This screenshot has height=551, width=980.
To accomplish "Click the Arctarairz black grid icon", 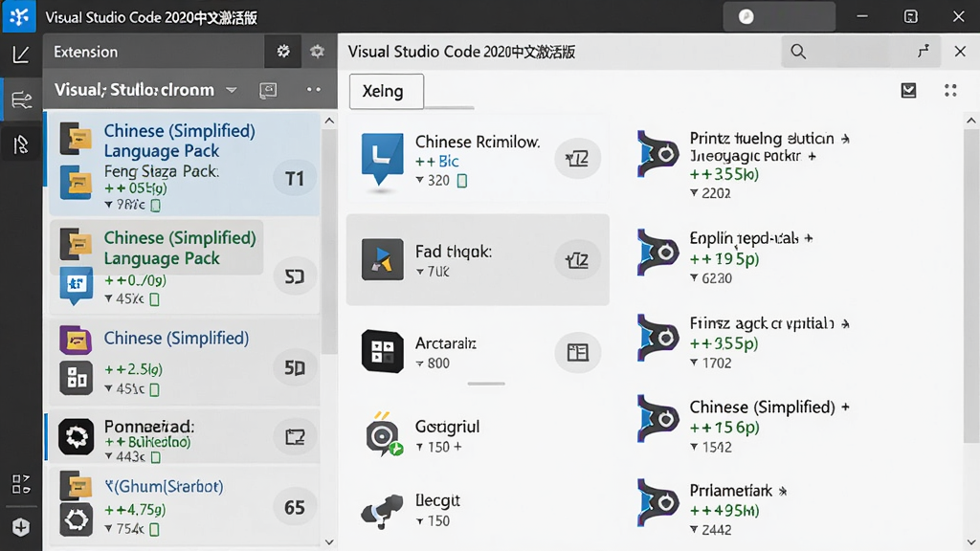I will (x=382, y=351).
